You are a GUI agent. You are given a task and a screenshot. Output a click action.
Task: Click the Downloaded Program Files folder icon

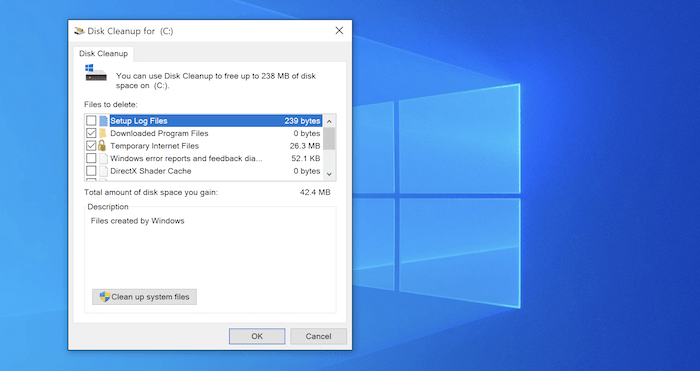103,133
